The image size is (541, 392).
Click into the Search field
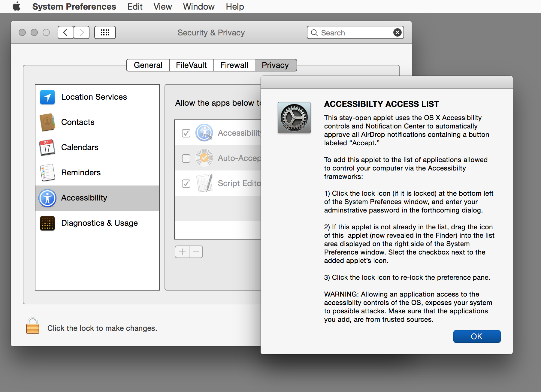click(354, 33)
